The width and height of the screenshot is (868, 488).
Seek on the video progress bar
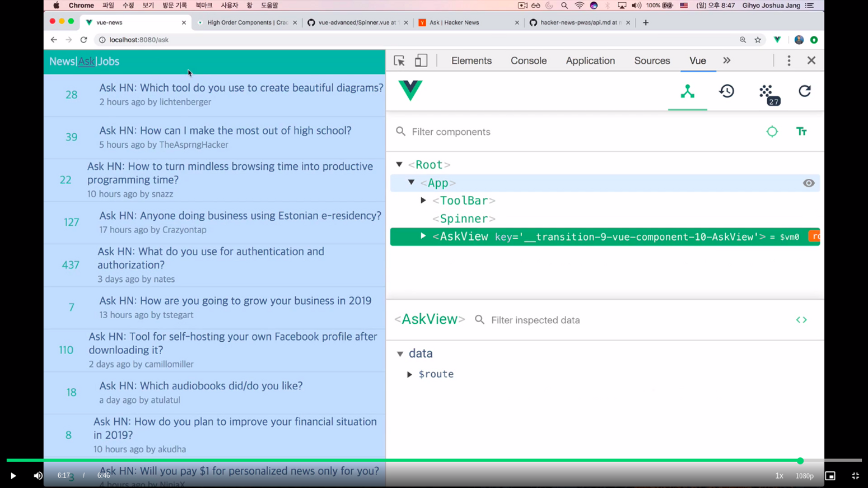pyautogui.click(x=434, y=461)
